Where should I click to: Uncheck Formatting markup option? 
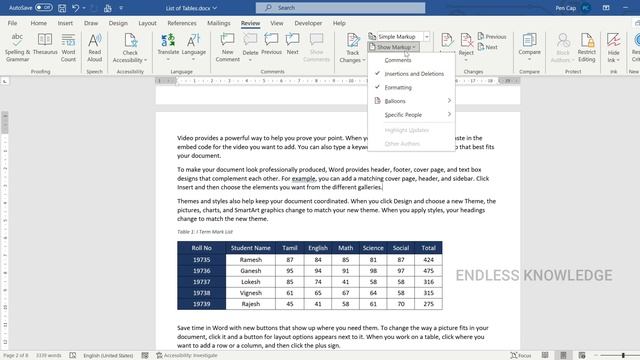[x=411, y=87]
